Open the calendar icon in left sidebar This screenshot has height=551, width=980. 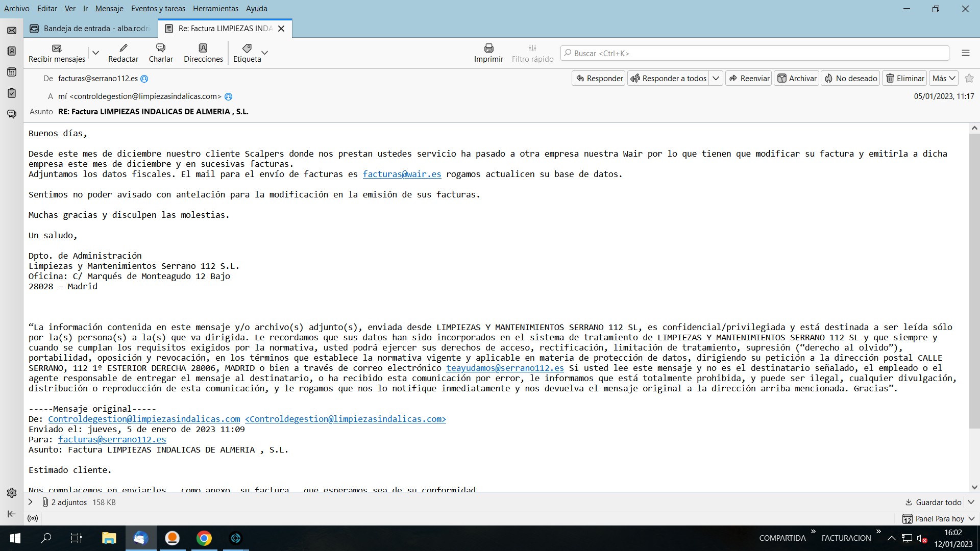[12, 72]
